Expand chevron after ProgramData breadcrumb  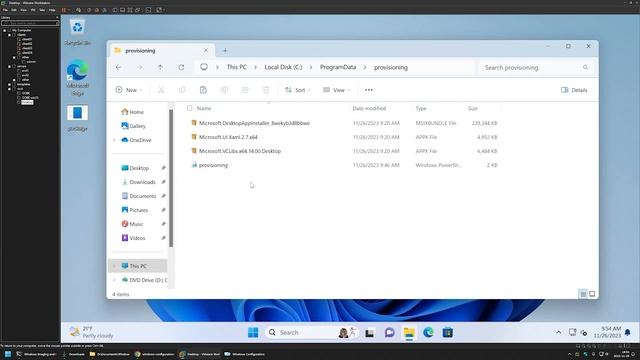[365, 67]
